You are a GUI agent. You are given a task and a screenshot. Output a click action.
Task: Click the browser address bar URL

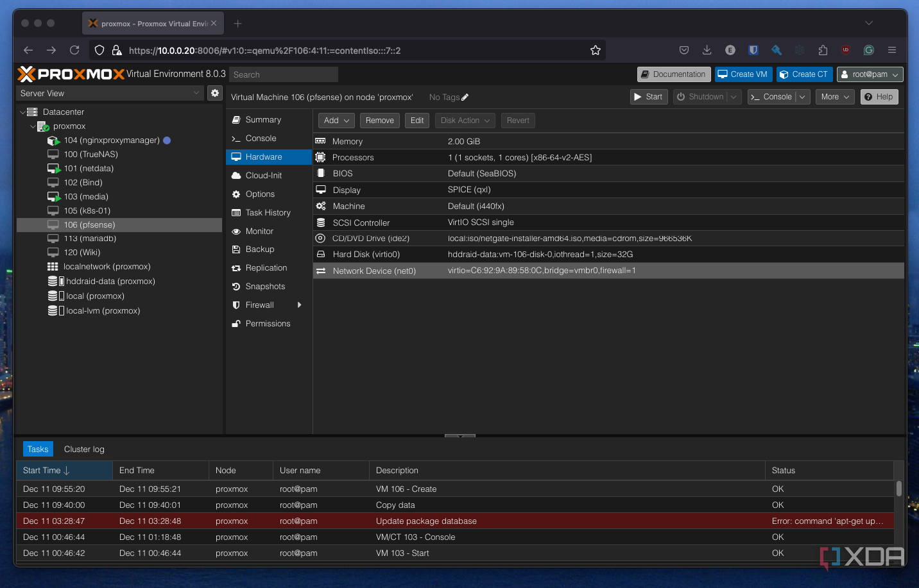264,51
